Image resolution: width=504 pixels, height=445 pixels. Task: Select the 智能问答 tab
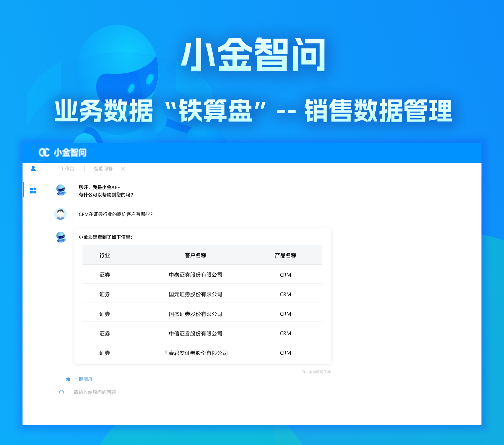pyautogui.click(x=103, y=169)
